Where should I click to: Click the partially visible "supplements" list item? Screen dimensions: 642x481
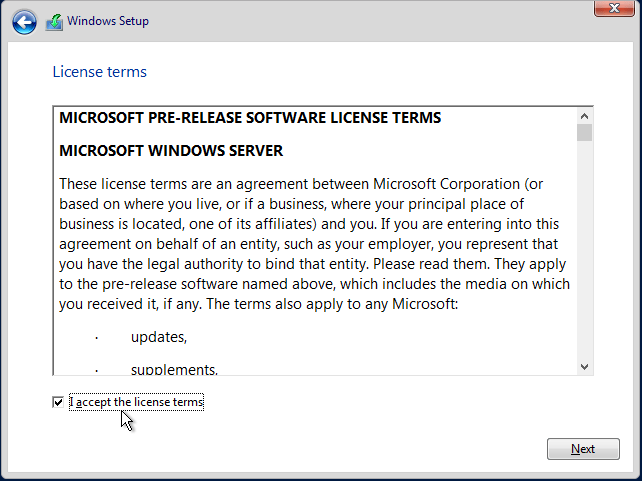pyautogui.click(x=174, y=369)
